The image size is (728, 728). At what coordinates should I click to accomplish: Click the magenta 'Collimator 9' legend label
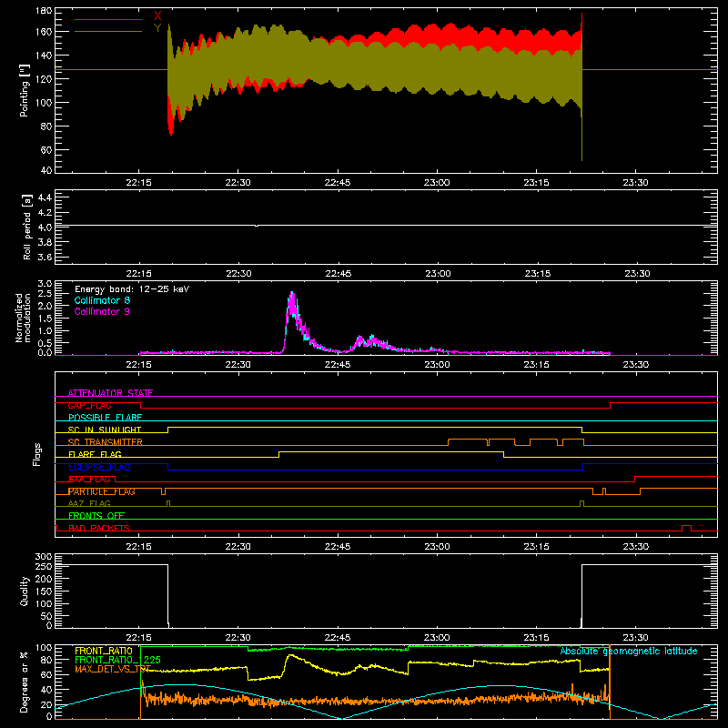click(x=102, y=311)
